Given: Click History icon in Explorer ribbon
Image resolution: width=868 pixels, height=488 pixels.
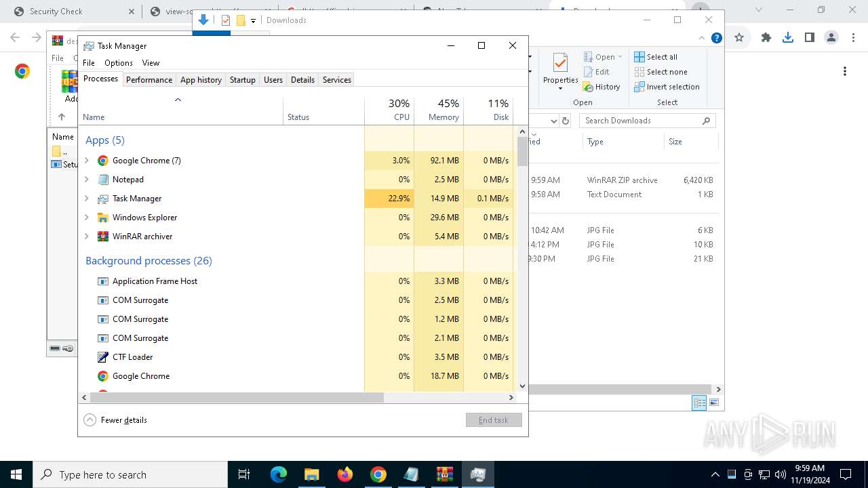Looking at the screenshot, I should tap(589, 87).
